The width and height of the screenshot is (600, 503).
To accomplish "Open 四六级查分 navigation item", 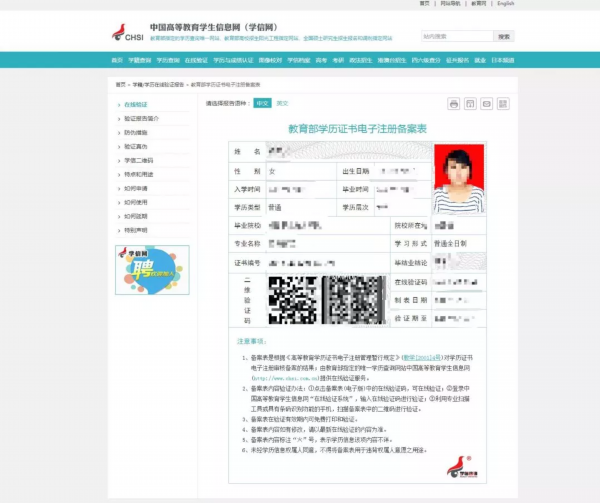I will (x=426, y=60).
